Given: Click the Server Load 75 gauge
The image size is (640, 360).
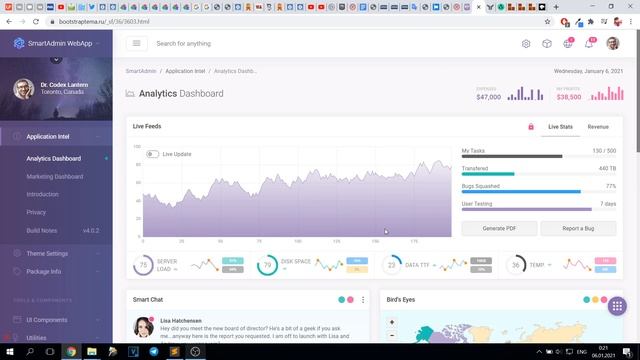Looking at the screenshot, I should click(x=143, y=265).
